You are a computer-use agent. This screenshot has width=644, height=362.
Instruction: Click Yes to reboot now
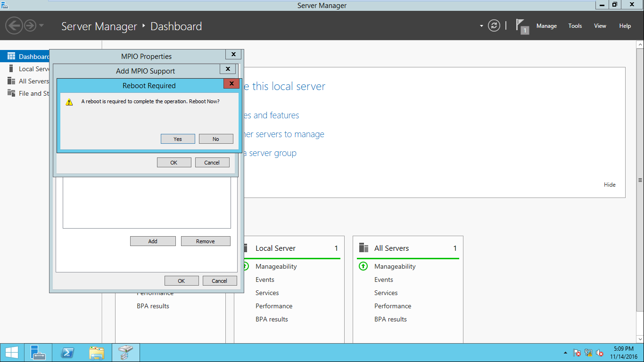tap(178, 139)
